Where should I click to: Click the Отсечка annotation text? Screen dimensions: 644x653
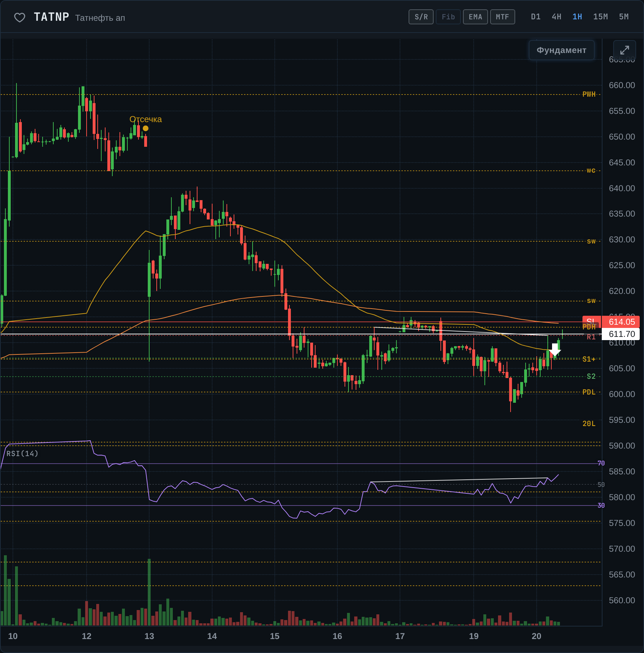[x=146, y=119]
